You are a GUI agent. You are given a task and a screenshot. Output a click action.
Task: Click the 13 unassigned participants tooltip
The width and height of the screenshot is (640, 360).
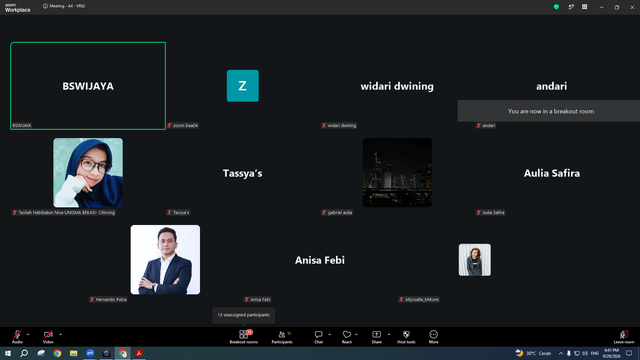pos(244,315)
